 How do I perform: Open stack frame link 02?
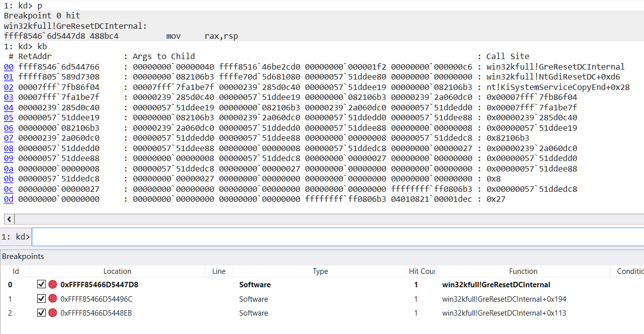pos(8,87)
